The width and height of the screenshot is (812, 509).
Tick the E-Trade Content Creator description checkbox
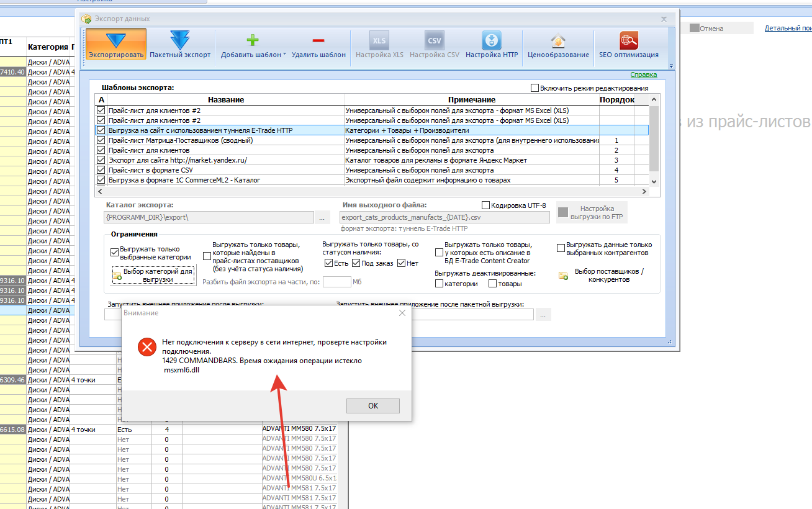(x=439, y=253)
